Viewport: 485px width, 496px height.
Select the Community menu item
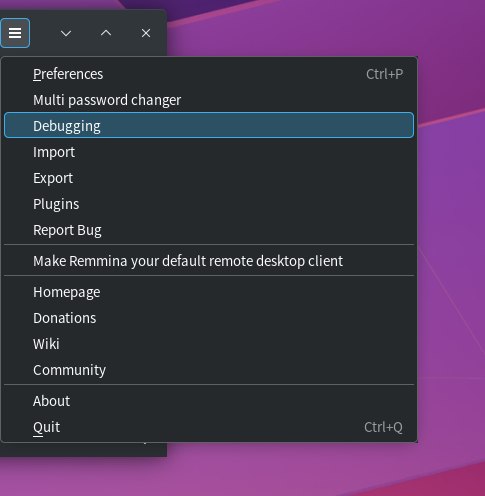pyautogui.click(x=209, y=370)
